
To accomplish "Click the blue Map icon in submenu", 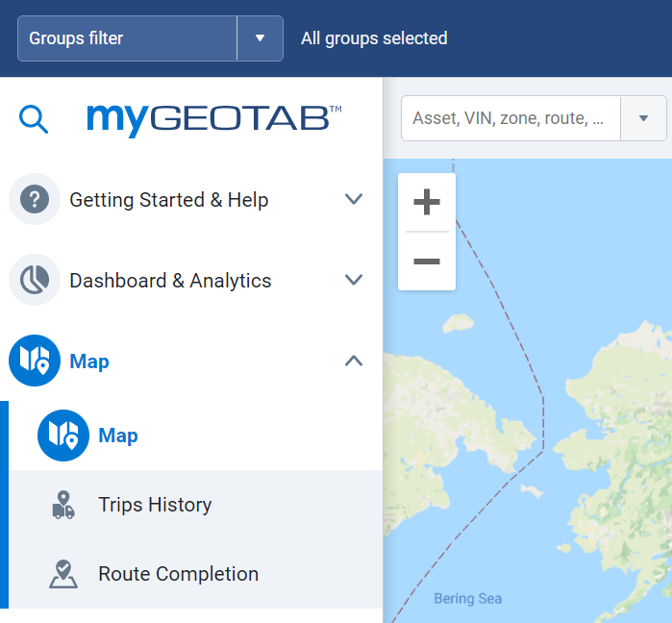I will tap(63, 436).
